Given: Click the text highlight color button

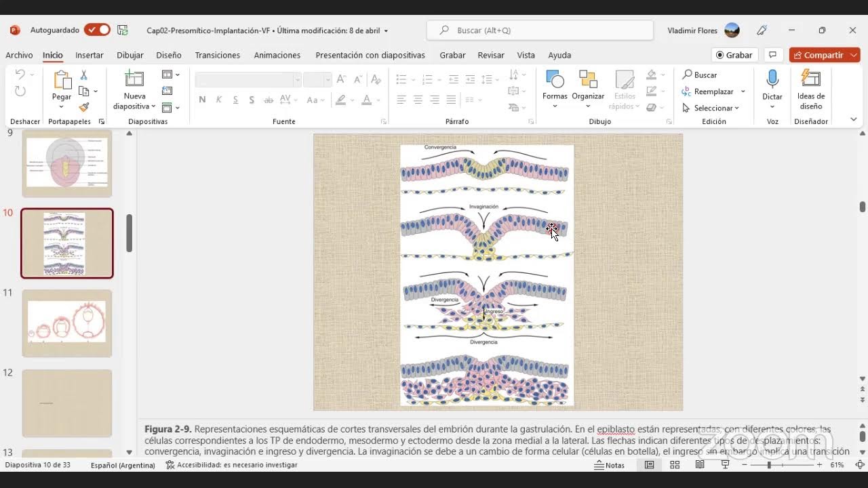Looking at the screenshot, I should tap(340, 100).
